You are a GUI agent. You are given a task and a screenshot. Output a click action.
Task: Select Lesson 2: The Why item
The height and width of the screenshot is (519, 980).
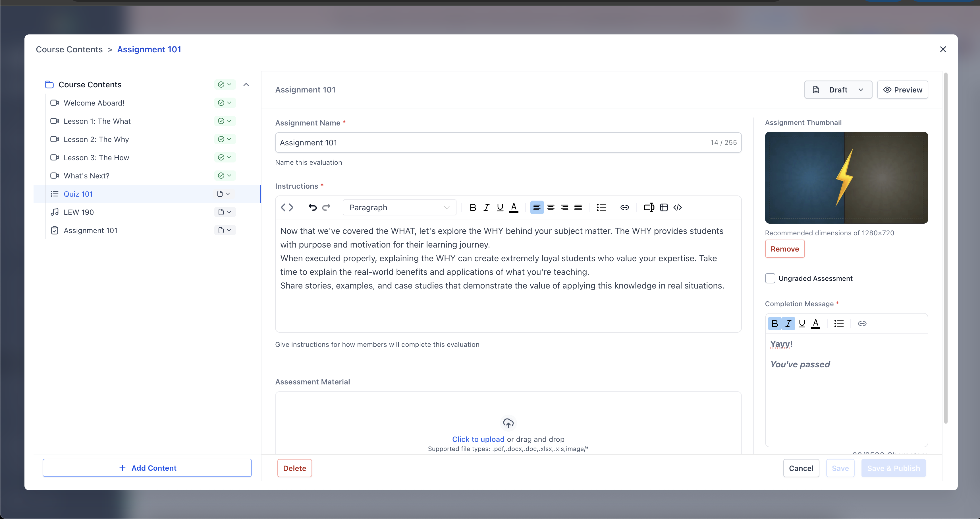click(x=96, y=139)
